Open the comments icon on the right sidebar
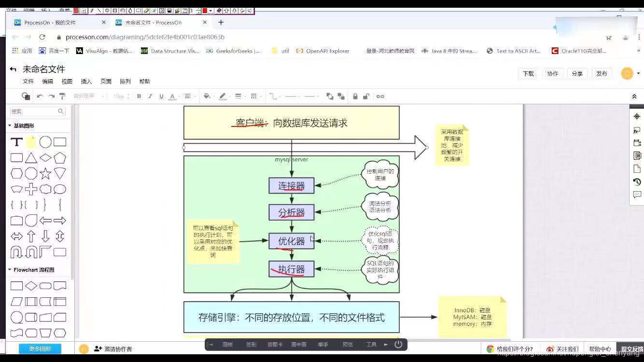The image size is (644, 362). tap(637, 195)
